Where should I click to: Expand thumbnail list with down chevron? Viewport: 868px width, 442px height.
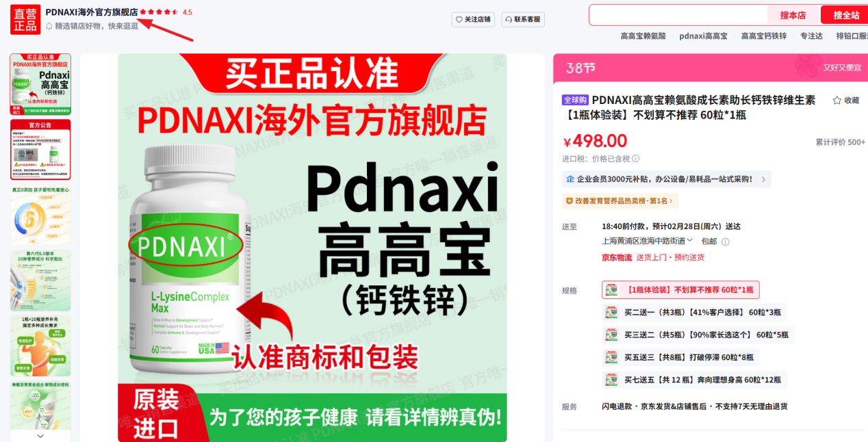tap(40, 435)
